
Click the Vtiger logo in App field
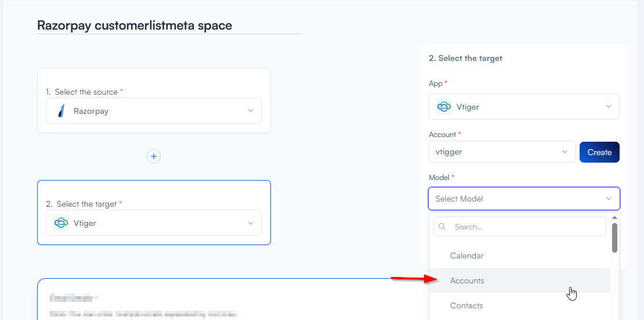pos(444,107)
